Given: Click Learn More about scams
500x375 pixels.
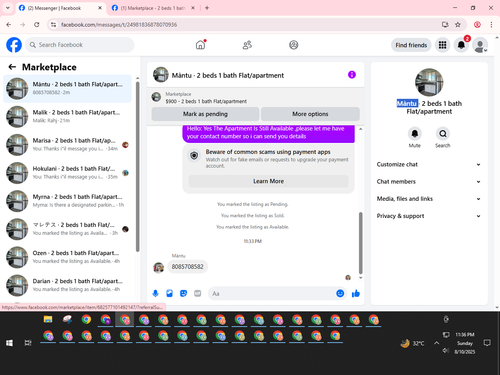Looking at the screenshot, I should point(268,181).
